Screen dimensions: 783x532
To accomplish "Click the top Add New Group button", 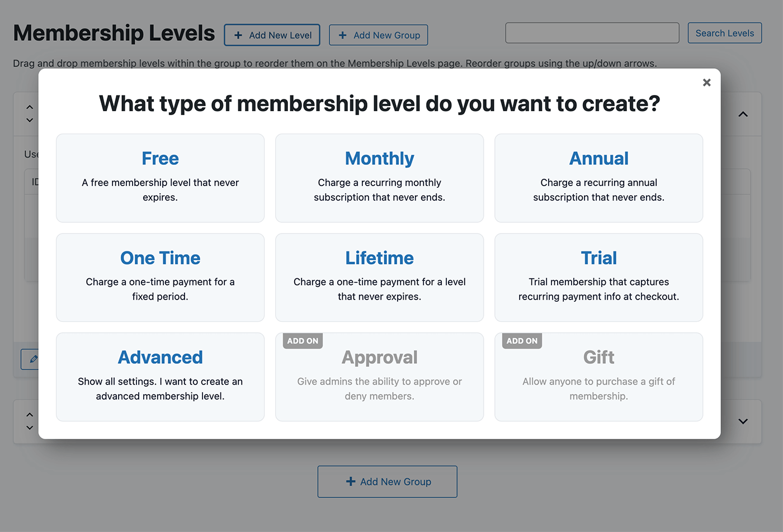I will 378,35.
